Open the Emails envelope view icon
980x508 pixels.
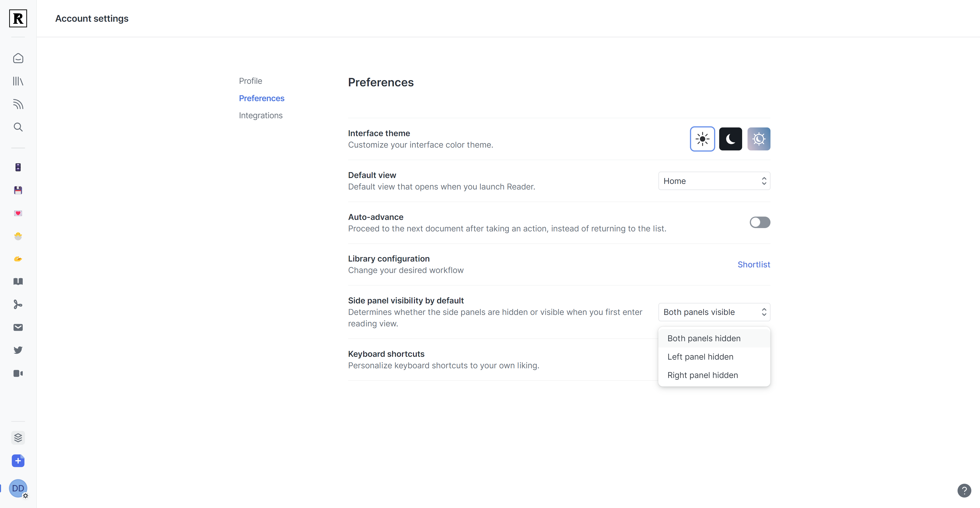(x=18, y=327)
